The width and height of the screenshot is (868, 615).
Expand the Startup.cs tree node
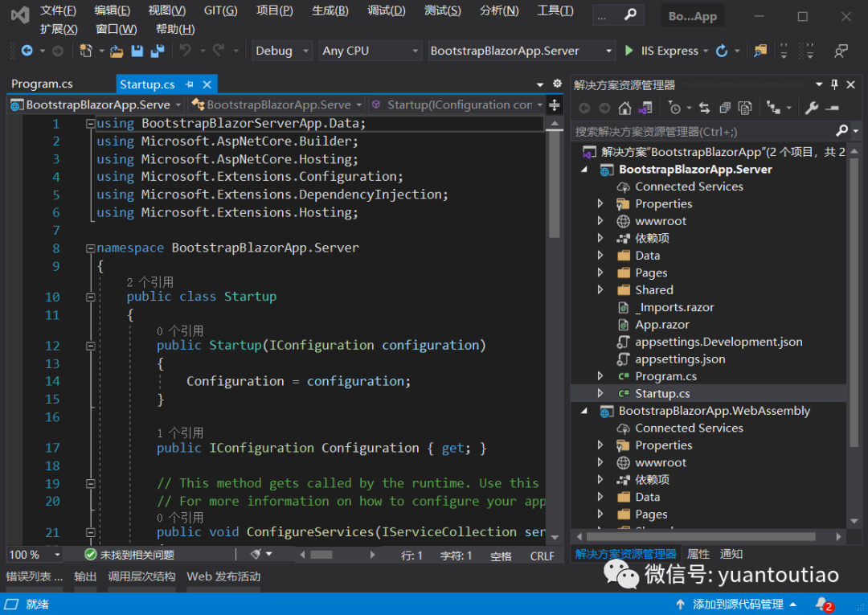pos(600,393)
